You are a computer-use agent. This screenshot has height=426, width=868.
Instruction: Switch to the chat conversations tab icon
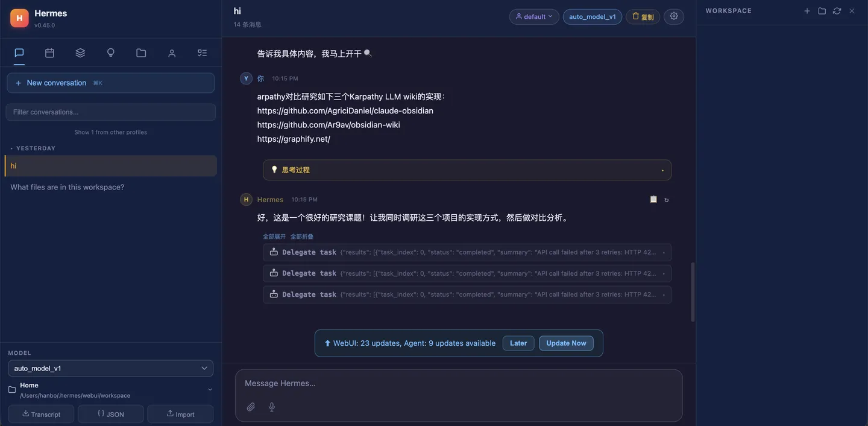click(x=19, y=53)
